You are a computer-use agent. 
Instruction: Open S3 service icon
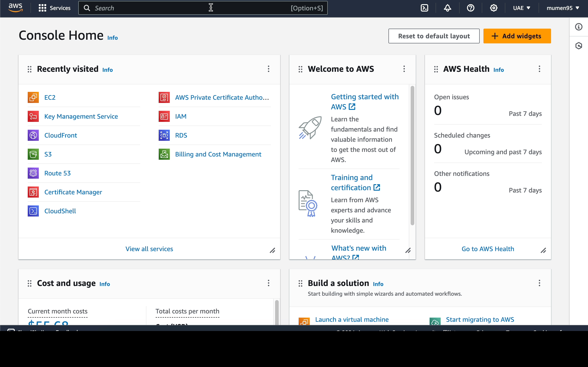pos(33,154)
